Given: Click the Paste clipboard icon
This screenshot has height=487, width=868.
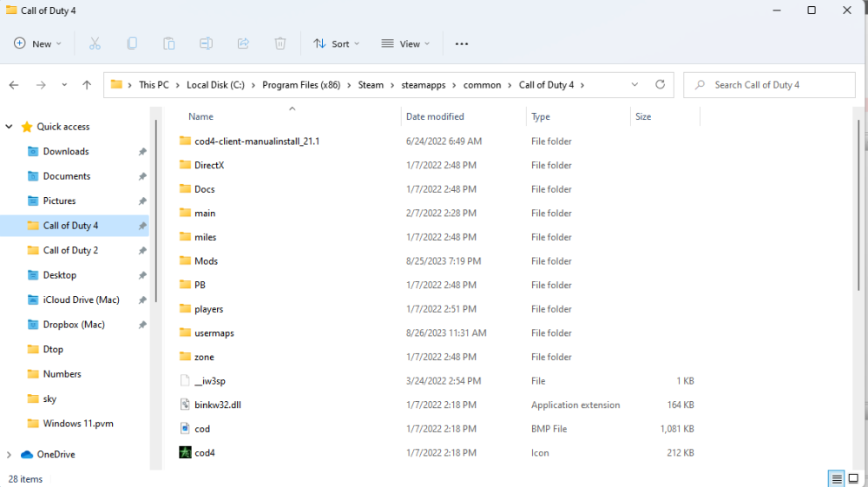Looking at the screenshot, I should [169, 43].
